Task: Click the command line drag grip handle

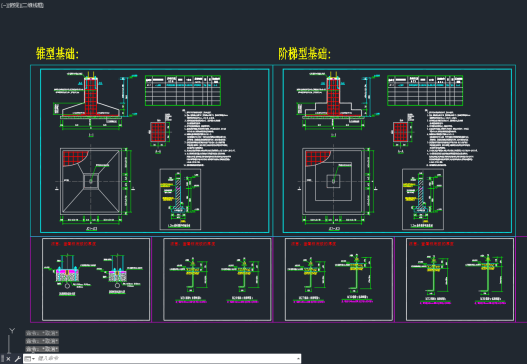Action: pos(2,358)
